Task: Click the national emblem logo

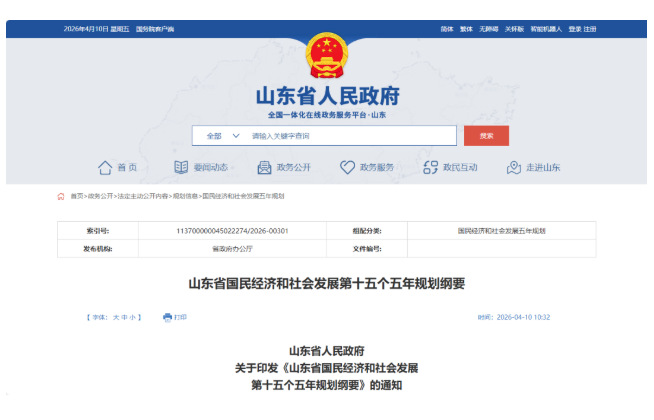Action: [x=326, y=58]
